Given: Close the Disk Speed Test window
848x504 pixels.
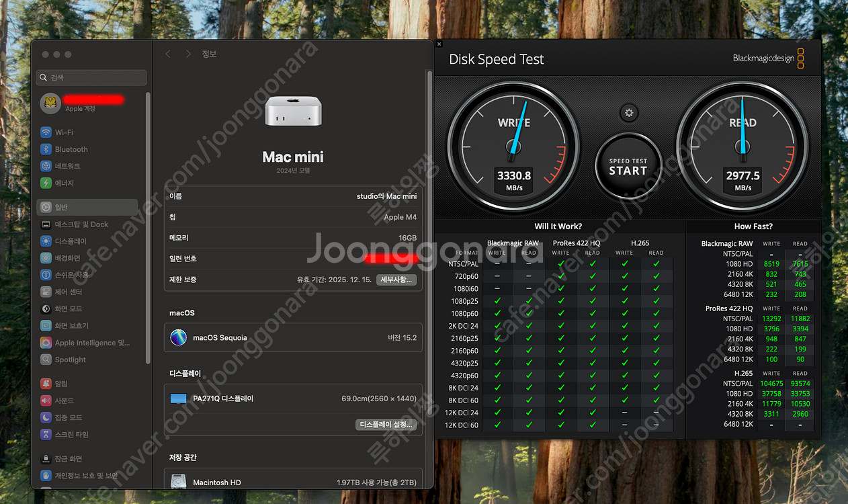Looking at the screenshot, I should click(x=439, y=44).
